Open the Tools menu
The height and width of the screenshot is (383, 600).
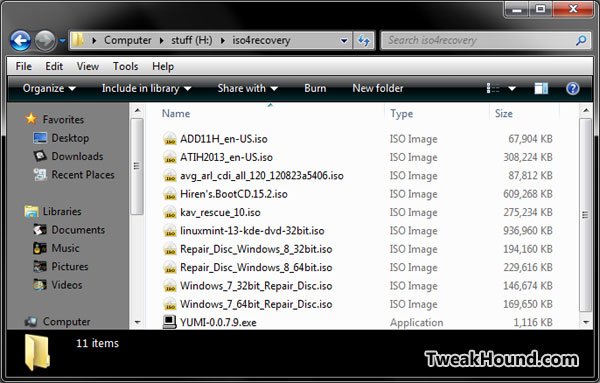pos(126,66)
